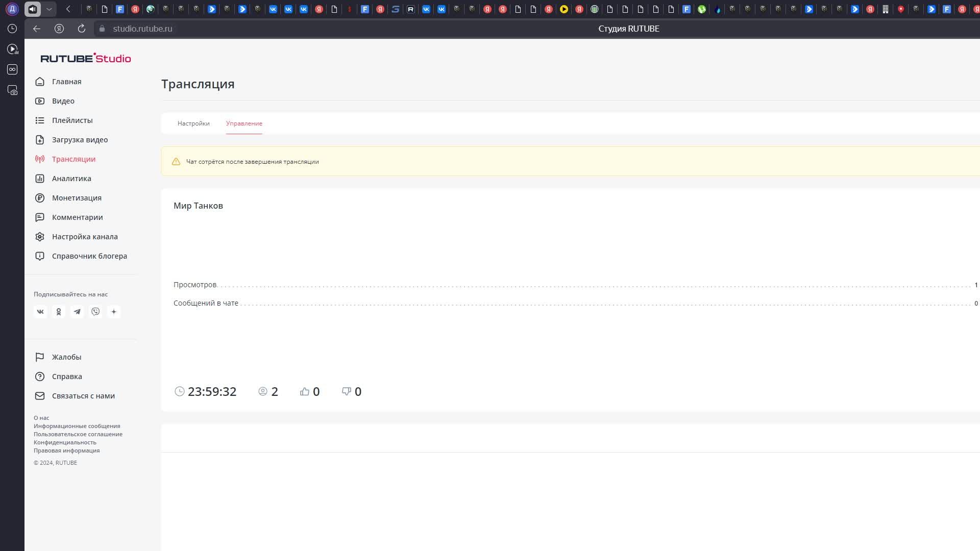Click the lock icon in address bar

pos(102,29)
